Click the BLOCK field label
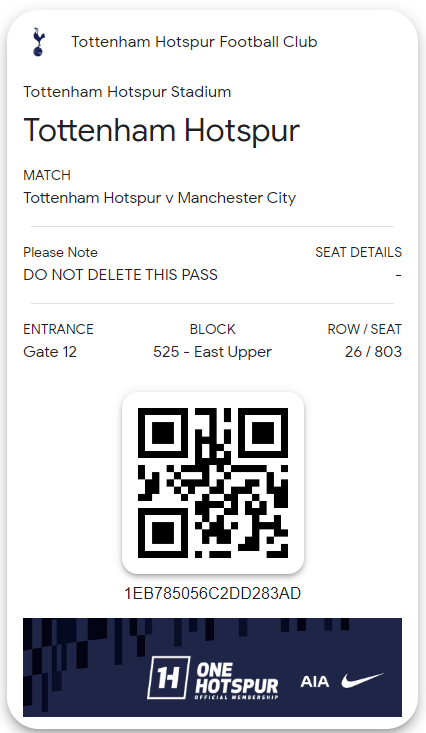This screenshot has height=733, width=426. click(x=213, y=329)
